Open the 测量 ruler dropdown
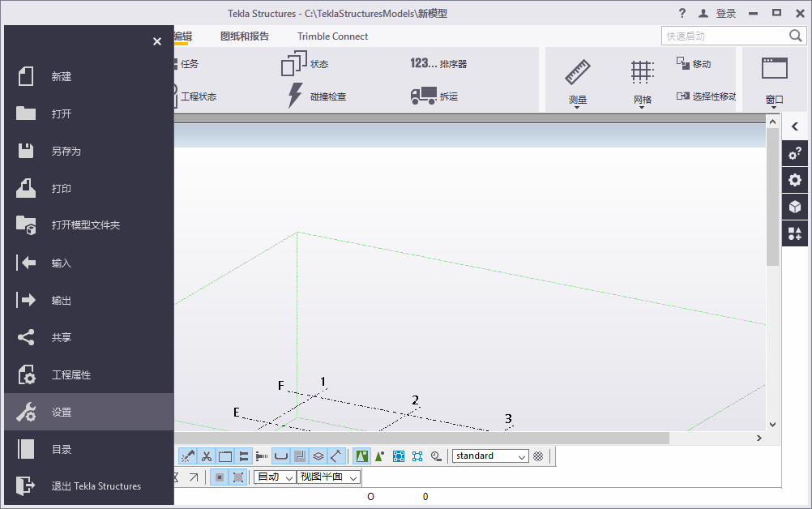The height and width of the screenshot is (509, 812). coord(578,83)
